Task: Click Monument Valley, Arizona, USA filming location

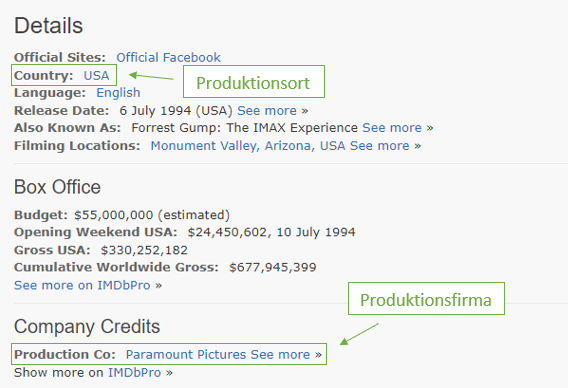Action: click(x=248, y=146)
